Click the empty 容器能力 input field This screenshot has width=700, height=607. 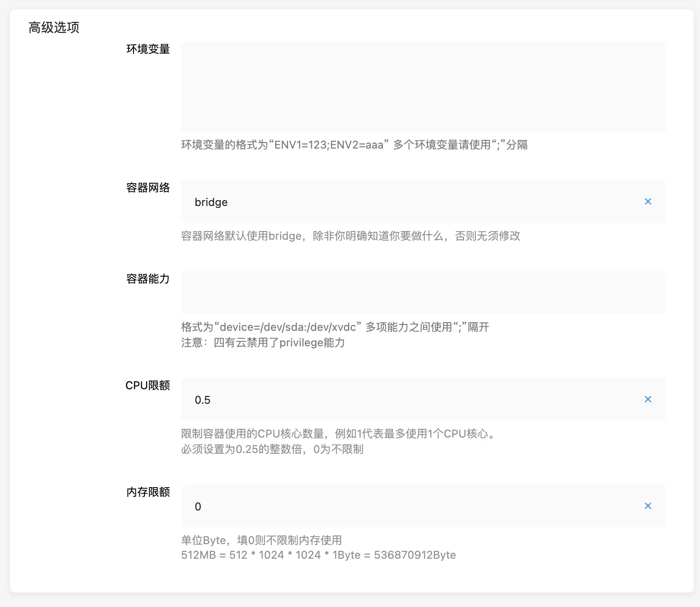(423, 293)
